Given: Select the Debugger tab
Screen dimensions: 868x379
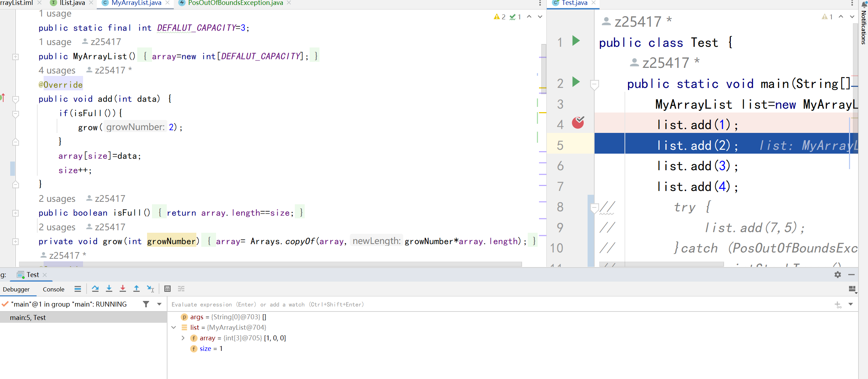Looking at the screenshot, I should tap(16, 289).
